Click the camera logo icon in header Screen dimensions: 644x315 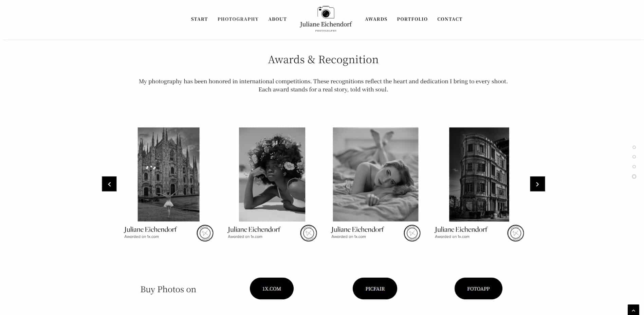[x=326, y=12]
